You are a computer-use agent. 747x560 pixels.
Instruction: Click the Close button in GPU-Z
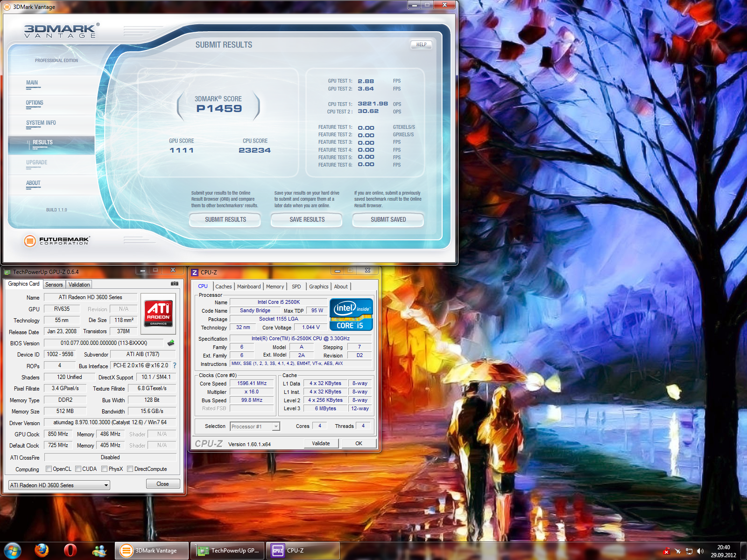click(x=162, y=484)
